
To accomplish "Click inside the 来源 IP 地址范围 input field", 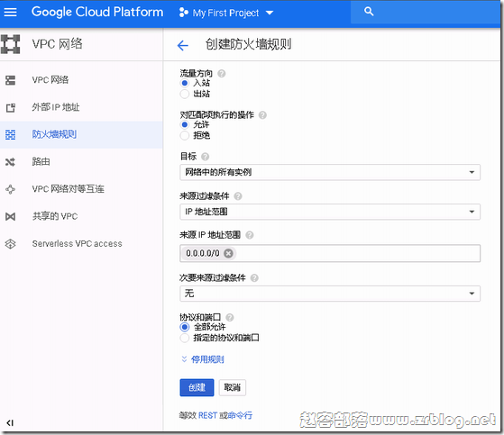I will pos(330,253).
